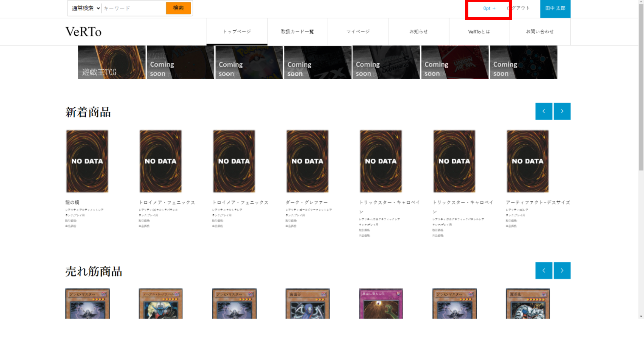Open the お知らせ tab
644x340 pixels.
[419, 32]
